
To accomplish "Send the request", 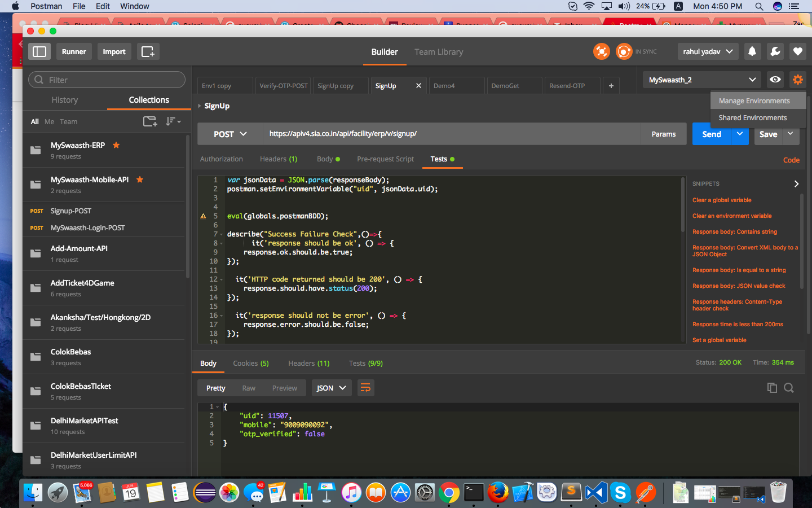I will point(712,134).
